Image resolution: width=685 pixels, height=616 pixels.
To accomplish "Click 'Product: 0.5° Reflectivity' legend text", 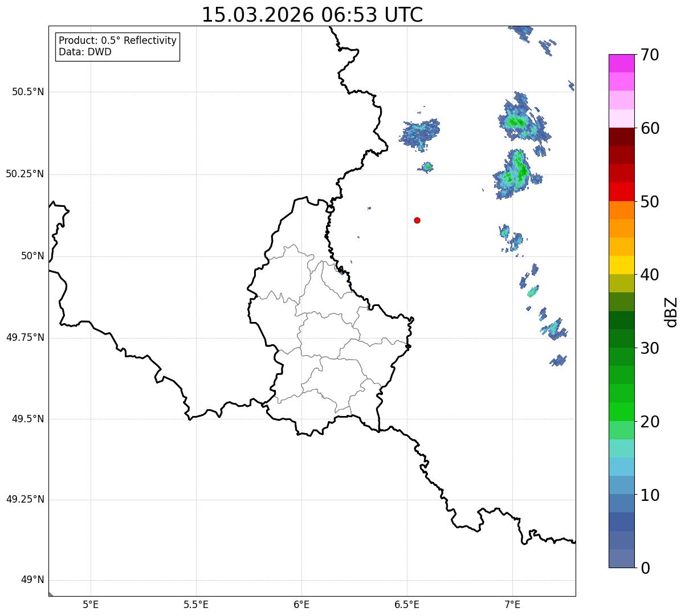I will tap(117, 41).
